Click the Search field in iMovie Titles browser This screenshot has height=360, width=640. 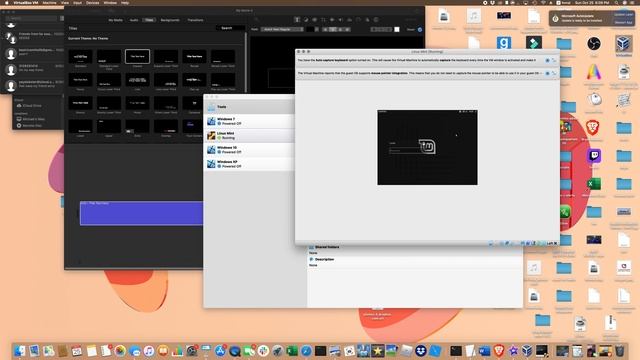(231, 28)
